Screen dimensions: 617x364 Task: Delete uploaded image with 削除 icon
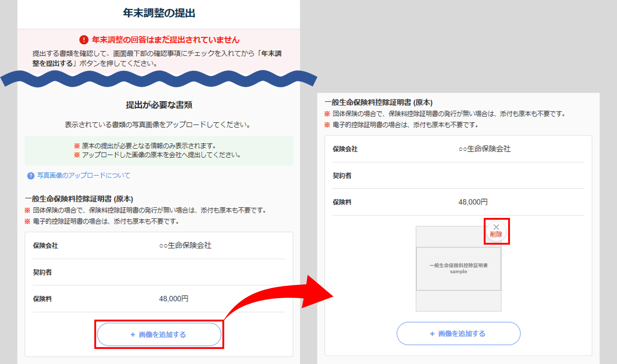(496, 231)
